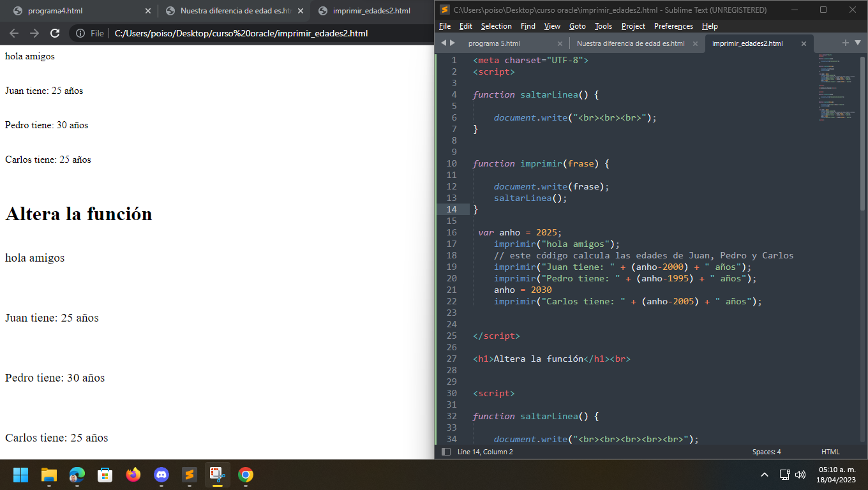Close the programa4.html browser tab
Viewport: 868px width, 490px height.
pyautogui.click(x=148, y=11)
